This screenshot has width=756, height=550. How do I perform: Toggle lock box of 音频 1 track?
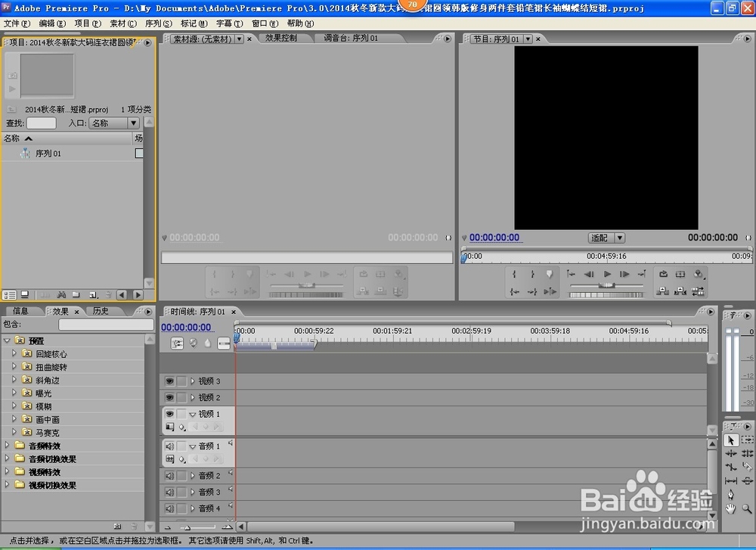[181, 446]
